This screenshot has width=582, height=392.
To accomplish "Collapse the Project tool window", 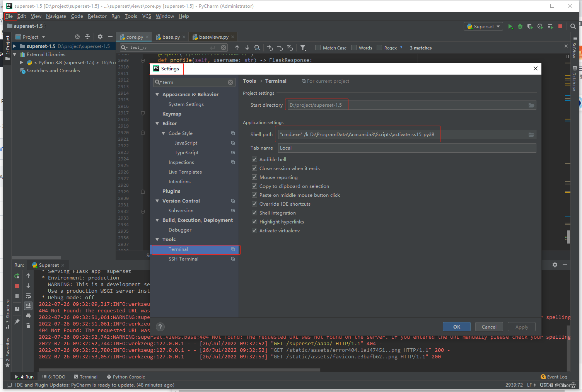I will (111, 37).
